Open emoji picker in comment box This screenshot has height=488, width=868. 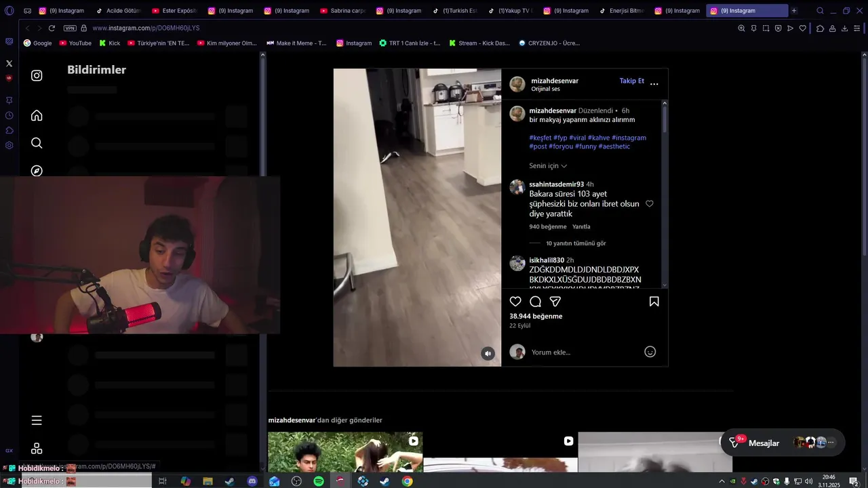pyautogui.click(x=650, y=352)
